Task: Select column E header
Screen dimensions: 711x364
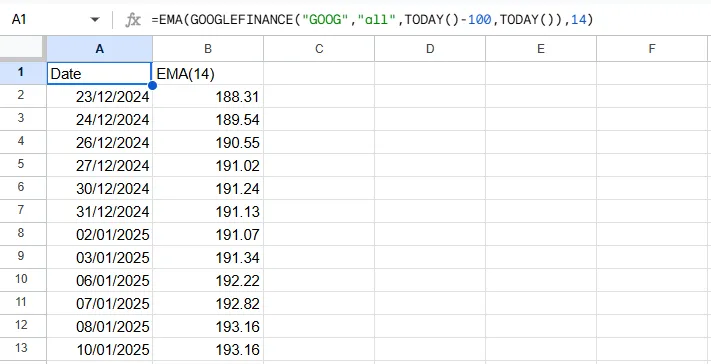Action: [541, 49]
